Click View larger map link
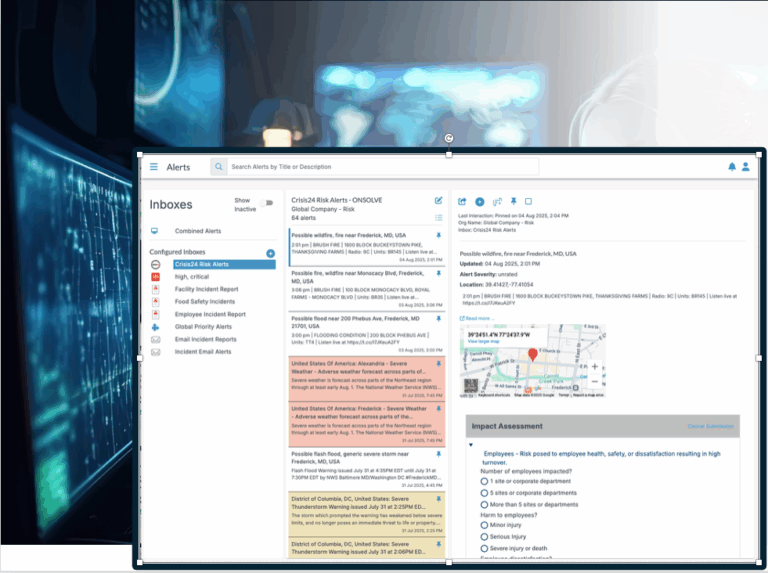768x573 pixels. tap(483, 341)
